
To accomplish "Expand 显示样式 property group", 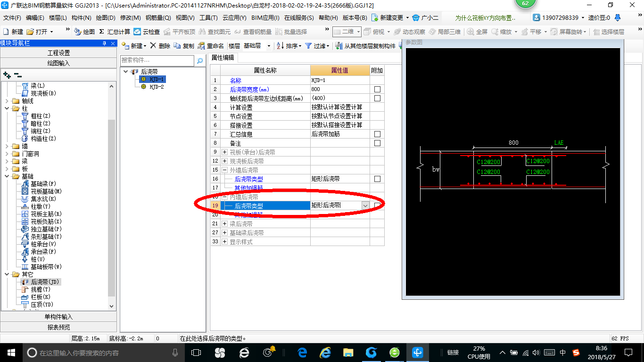I will (224, 242).
